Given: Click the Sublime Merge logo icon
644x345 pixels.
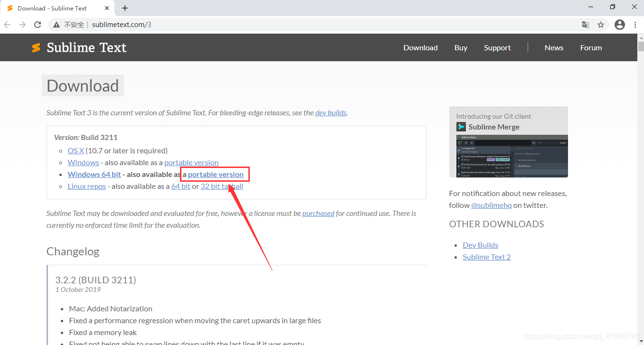Looking at the screenshot, I should coord(461,127).
